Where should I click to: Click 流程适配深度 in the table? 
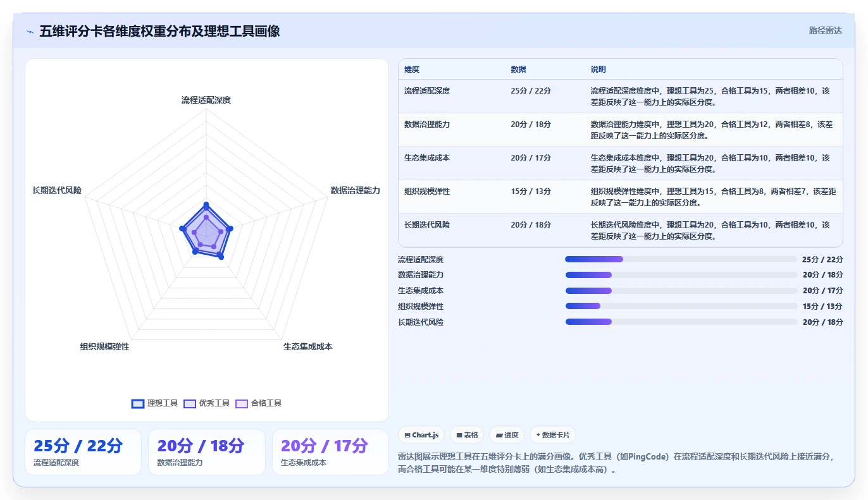pos(427,91)
